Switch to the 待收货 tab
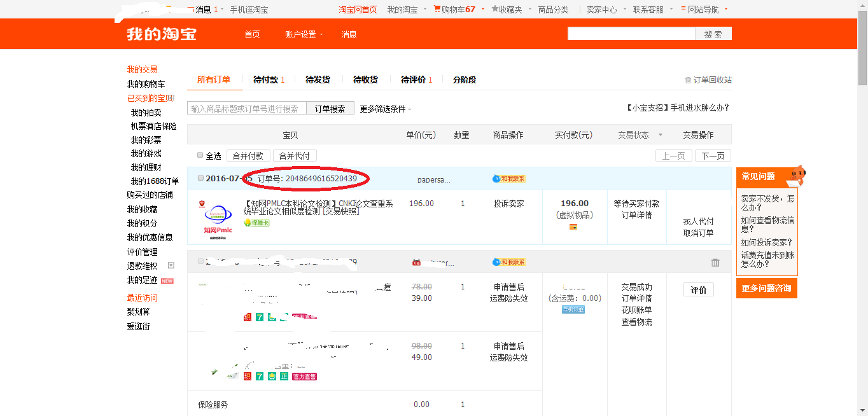The image size is (868, 416). tap(365, 80)
